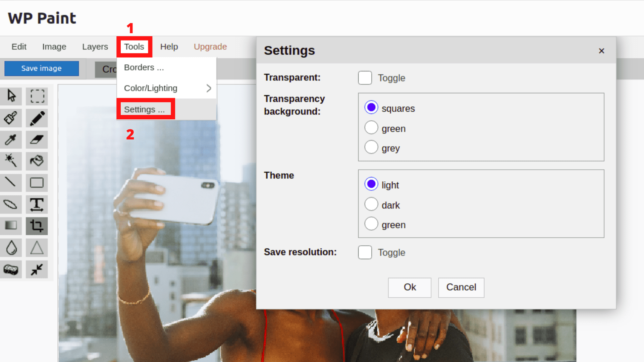Select grey transparency background
Viewport: 644px width, 362px height.
(x=371, y=147)
